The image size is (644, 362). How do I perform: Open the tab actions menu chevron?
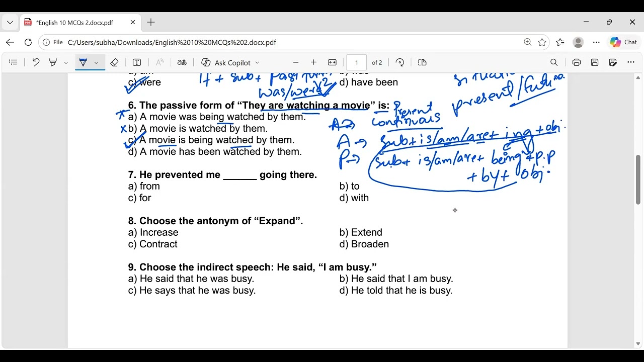10,23
